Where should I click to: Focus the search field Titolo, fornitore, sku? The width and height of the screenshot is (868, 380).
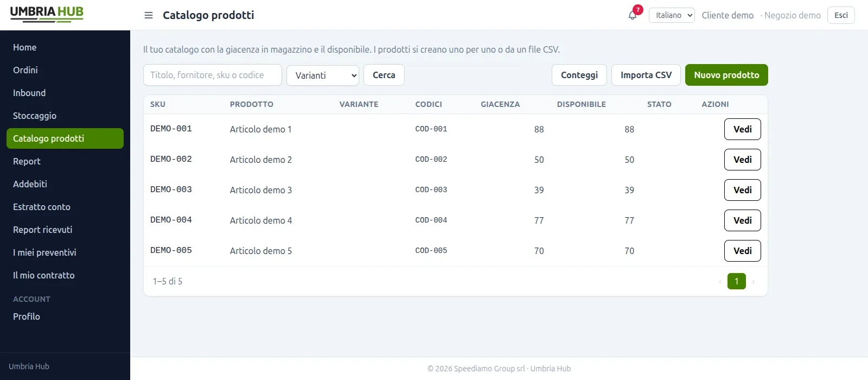[x=213, y=75]
